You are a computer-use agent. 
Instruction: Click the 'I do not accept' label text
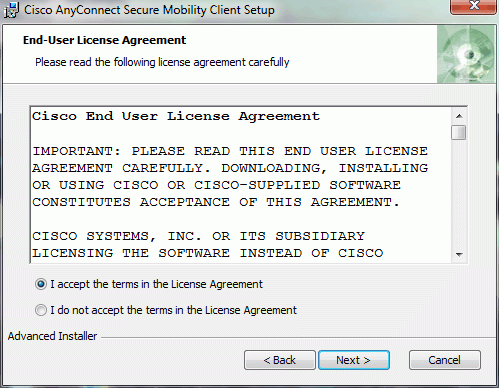(173, 310)
